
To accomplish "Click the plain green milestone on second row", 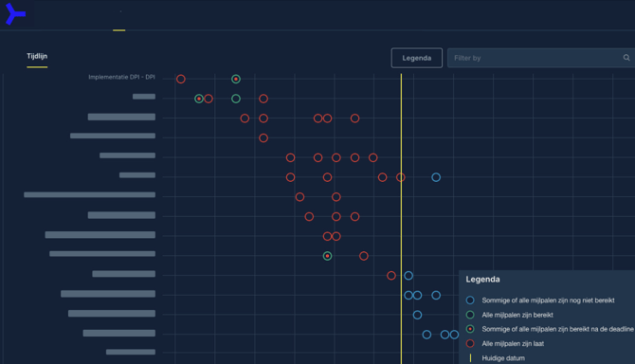I will pos(236,99).
